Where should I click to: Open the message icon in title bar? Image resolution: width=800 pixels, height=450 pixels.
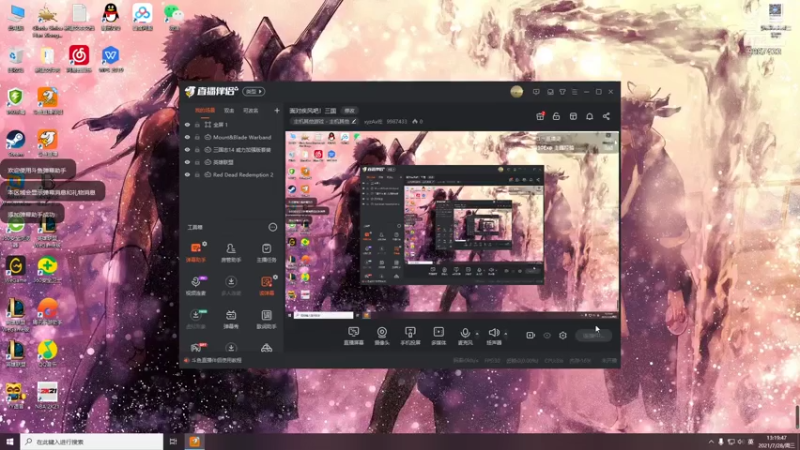[x=536, y=92]
